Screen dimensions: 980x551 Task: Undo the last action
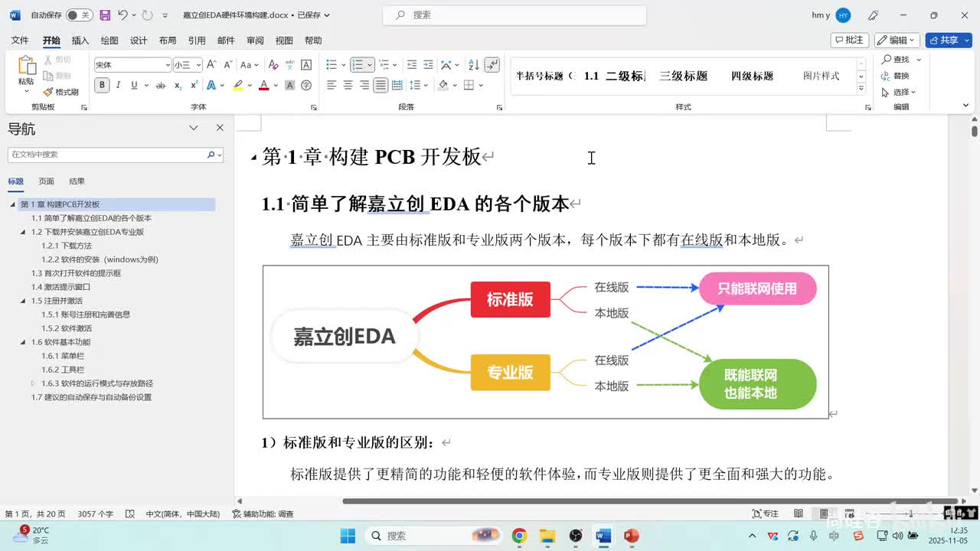coord(122,15)
